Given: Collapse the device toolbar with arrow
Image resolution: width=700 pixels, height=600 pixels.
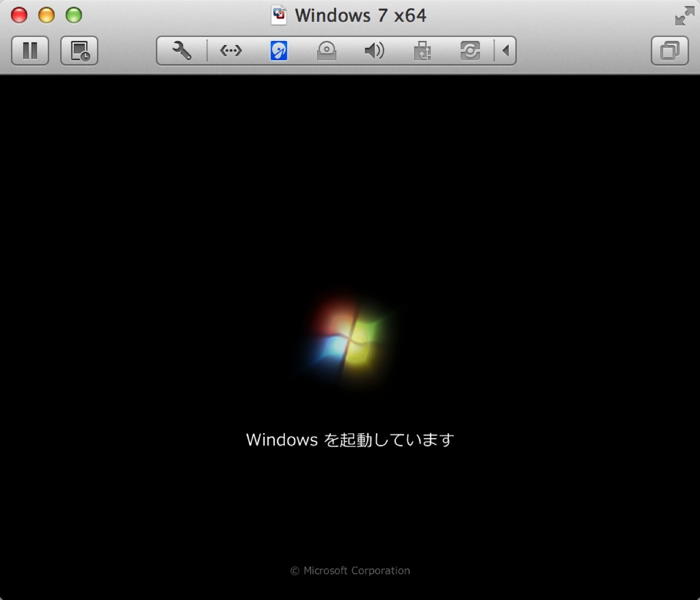Looking at the screenshot, I should click(506, 51).
